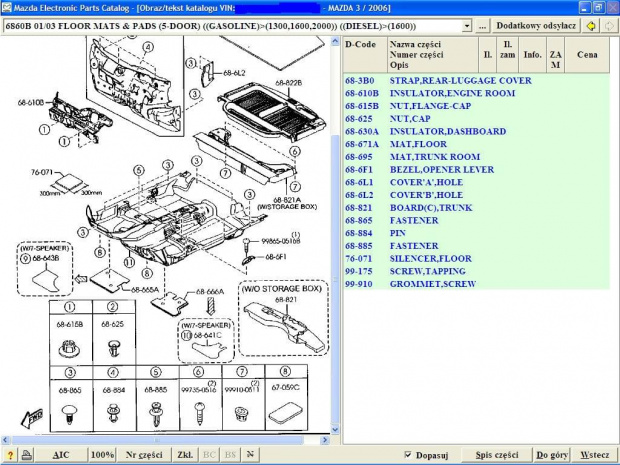Click the AIC button
Screen dimensions: 620x465
coord(61,455)
